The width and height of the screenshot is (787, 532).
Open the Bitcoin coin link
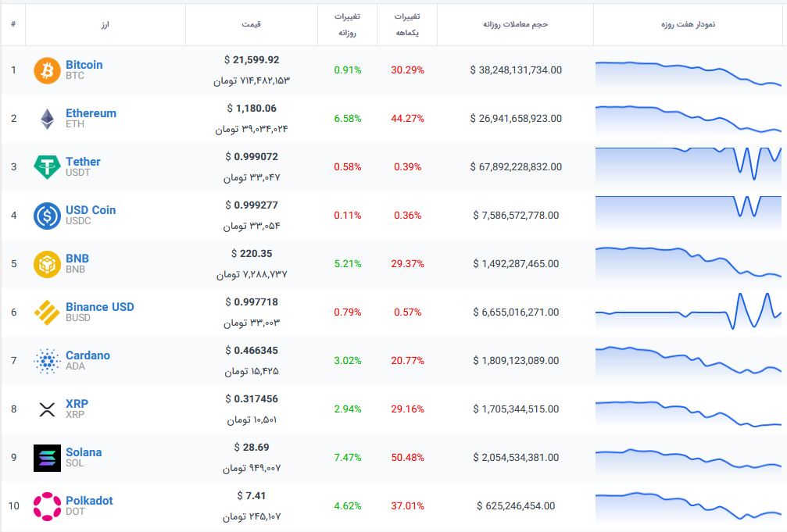coord(84,65)
